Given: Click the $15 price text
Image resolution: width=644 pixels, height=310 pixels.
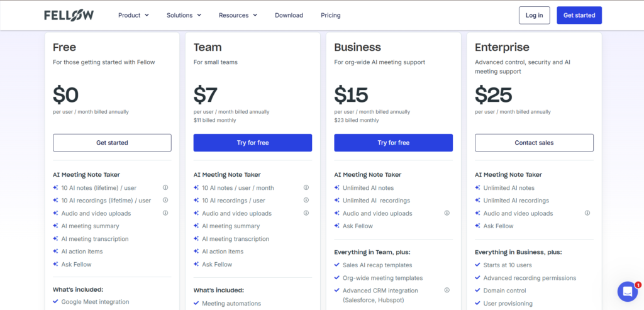Looking at the screenshot, I should pyautogui.click(x=351, y=95).
